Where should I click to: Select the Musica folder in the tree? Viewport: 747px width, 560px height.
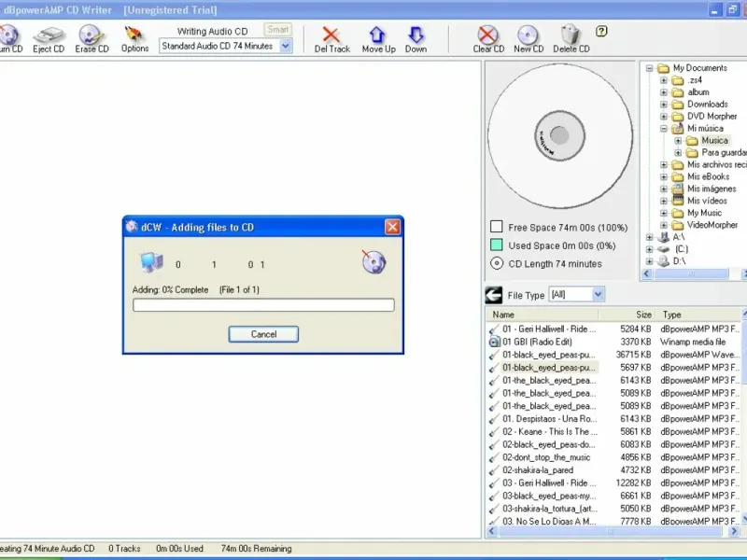714,141
